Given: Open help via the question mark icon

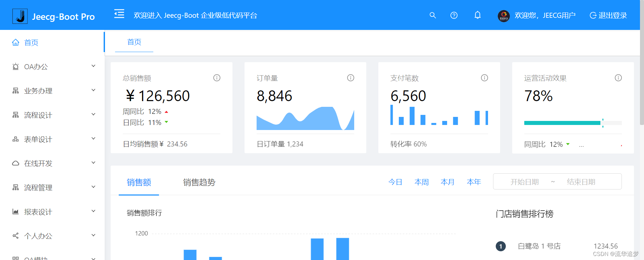Looking at the screenshot, I should pyautogui.click(x=454, y=15).
